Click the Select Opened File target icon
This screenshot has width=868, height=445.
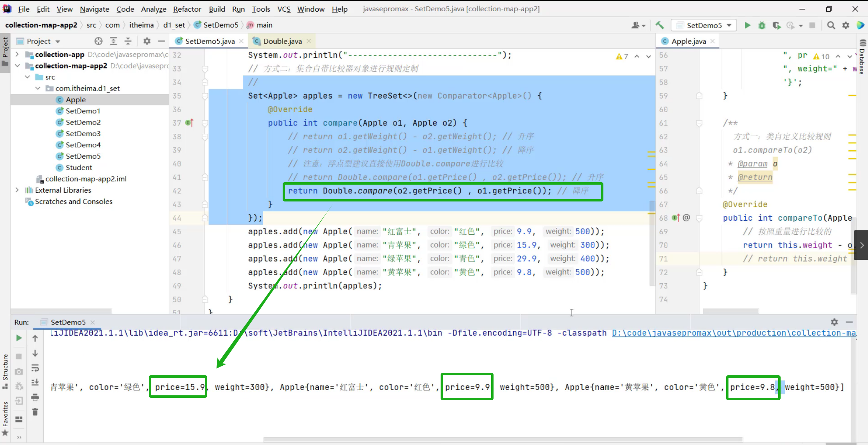(98, 41)
